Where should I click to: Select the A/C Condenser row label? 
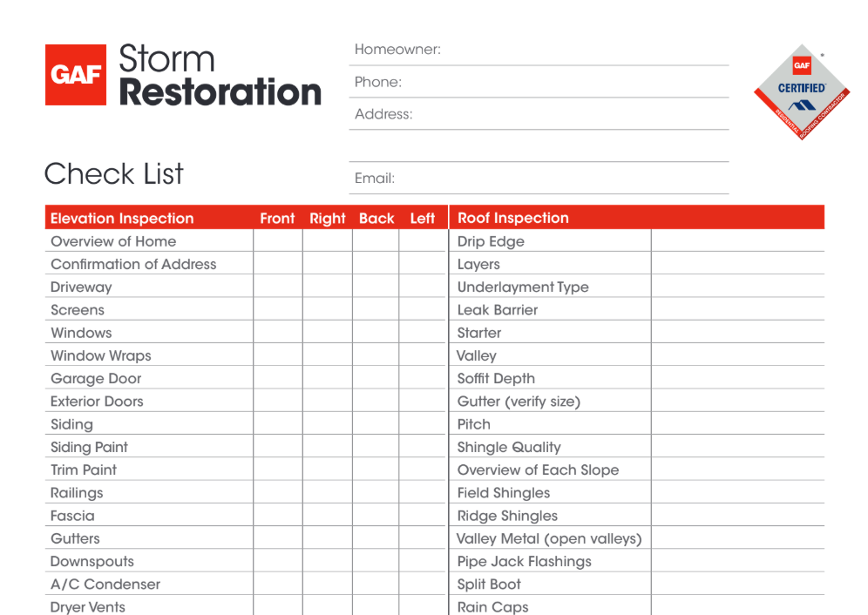(x=105, y=585)
